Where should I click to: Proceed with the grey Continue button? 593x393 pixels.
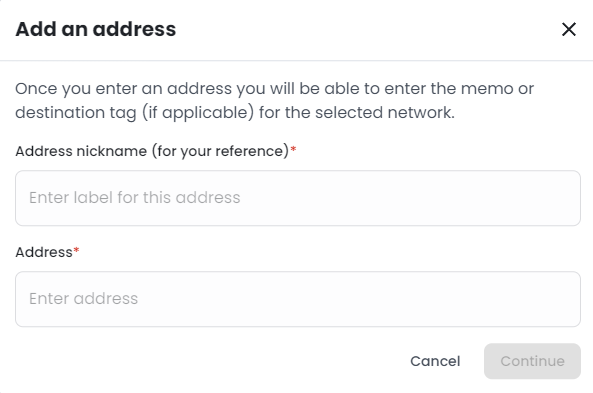[532, 361]
